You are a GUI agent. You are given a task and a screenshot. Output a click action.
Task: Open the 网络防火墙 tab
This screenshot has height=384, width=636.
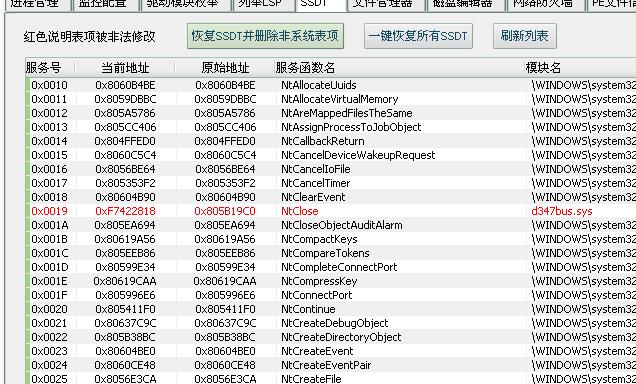[543, 4]
